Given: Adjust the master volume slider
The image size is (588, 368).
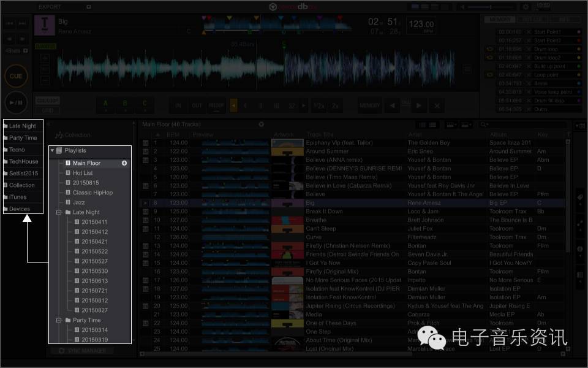Looking at the screenshot, I should [490, 7].
